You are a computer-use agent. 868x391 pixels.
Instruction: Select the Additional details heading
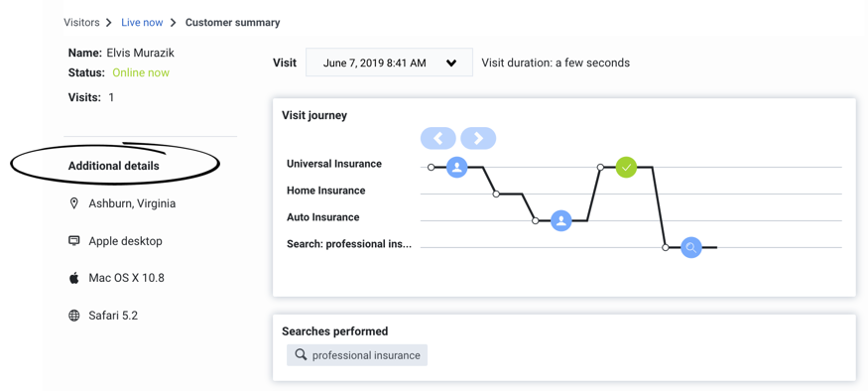pyautogui.click(x=113, y=166)
